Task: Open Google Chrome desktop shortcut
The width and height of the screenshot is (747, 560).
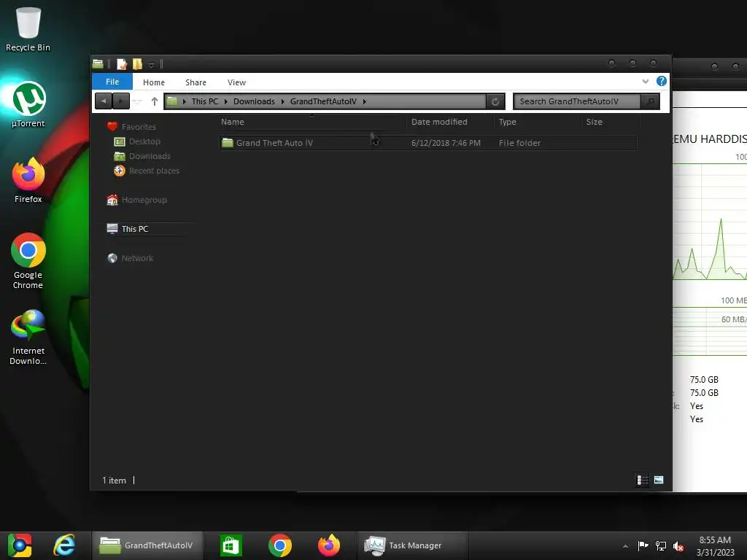Action: click(x=28, y=261)
